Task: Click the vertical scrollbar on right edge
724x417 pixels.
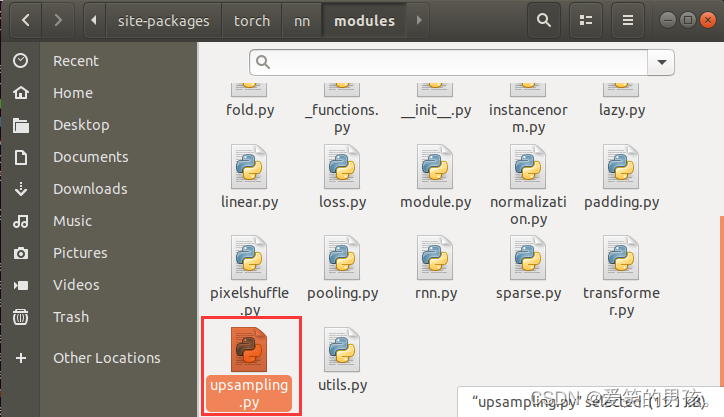Action: 722,300
